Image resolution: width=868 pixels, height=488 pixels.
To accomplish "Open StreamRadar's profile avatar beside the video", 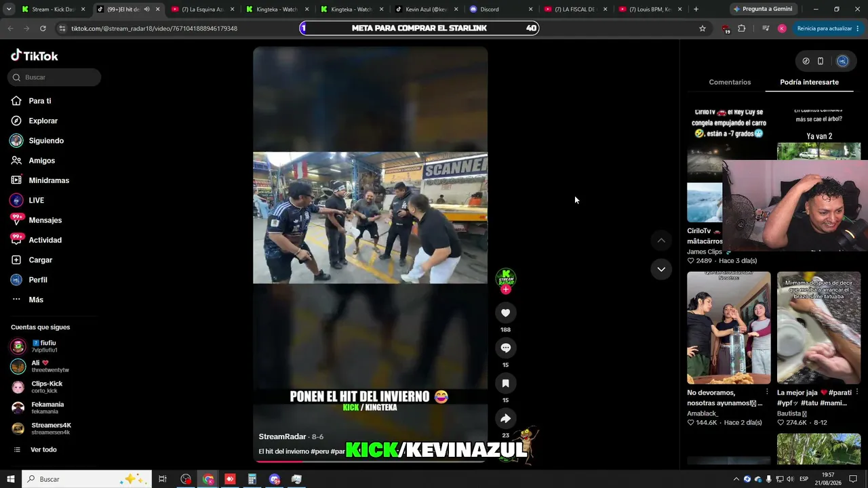I will [506, 277].
